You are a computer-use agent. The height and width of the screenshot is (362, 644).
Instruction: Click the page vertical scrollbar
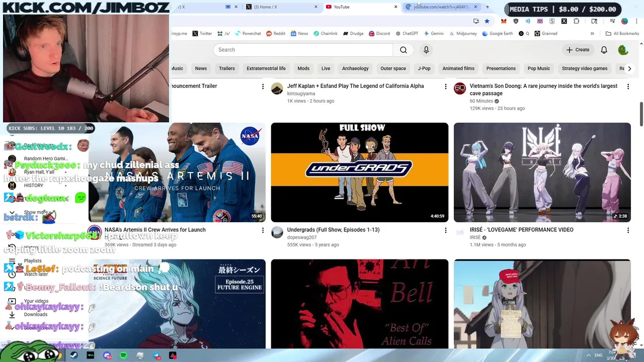641,114
